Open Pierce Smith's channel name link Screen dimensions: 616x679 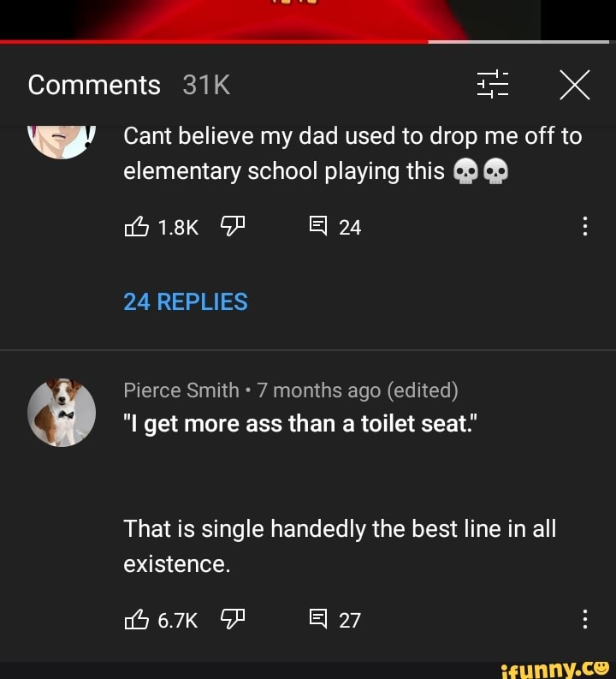point(181,390)
